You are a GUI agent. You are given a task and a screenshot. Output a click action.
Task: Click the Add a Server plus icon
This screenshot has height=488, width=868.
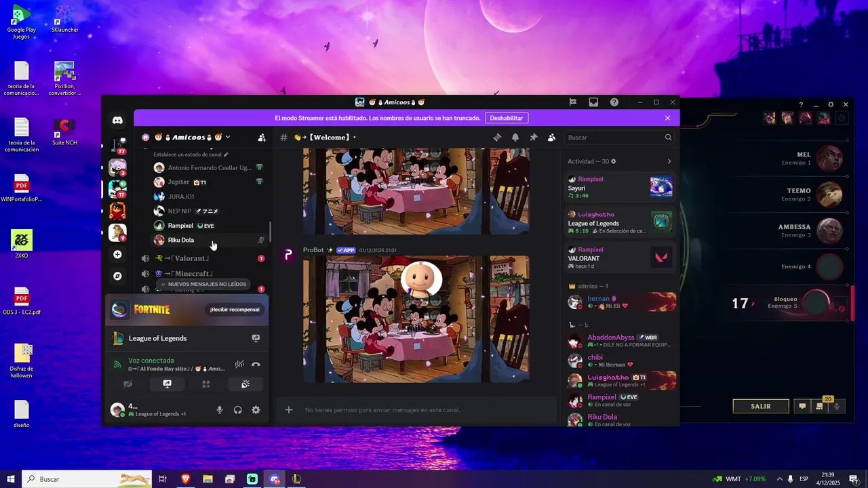pyautogui.click(x=117, y=254)
